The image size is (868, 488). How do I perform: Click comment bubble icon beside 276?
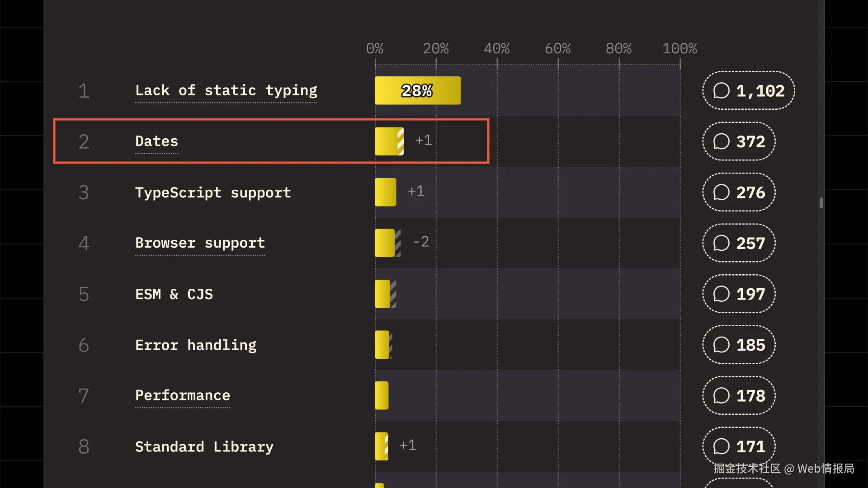721,192
